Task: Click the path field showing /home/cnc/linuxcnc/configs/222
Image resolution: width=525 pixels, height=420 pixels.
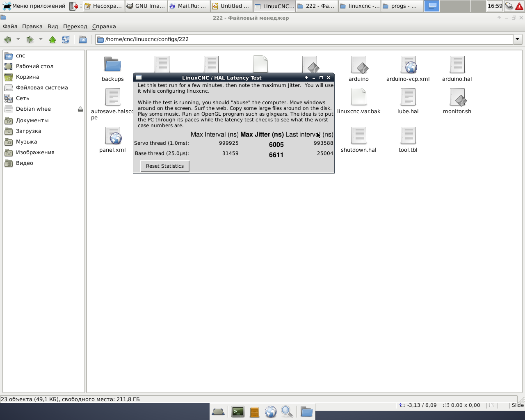Action: [x=304, y=39]
